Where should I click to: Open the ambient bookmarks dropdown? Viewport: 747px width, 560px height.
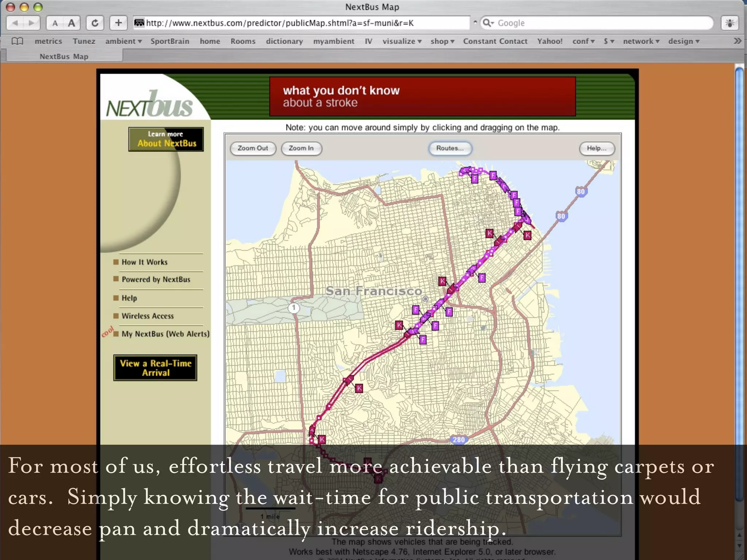tap(123, 41)
